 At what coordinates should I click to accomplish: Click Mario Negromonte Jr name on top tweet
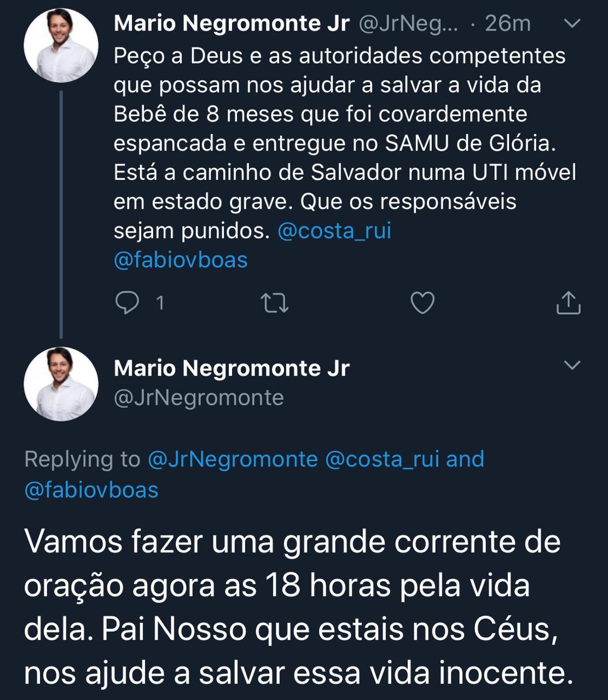[x=231, y=24]
